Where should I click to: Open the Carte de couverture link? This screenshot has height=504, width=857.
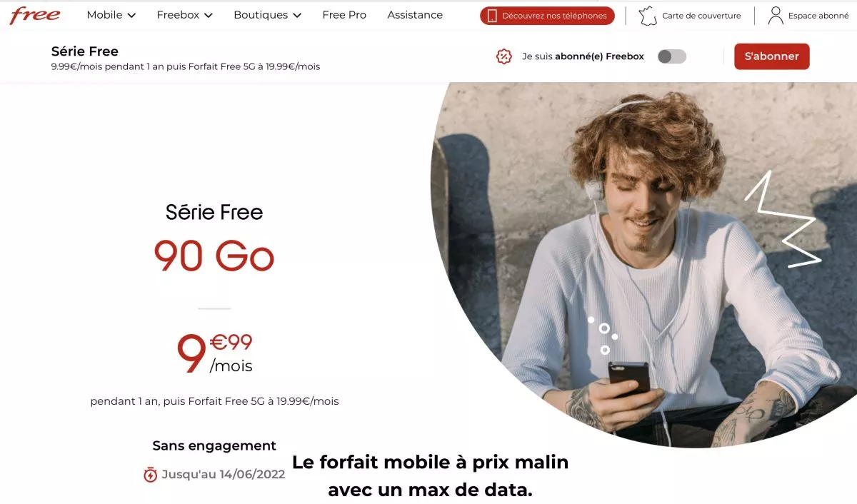701,16
